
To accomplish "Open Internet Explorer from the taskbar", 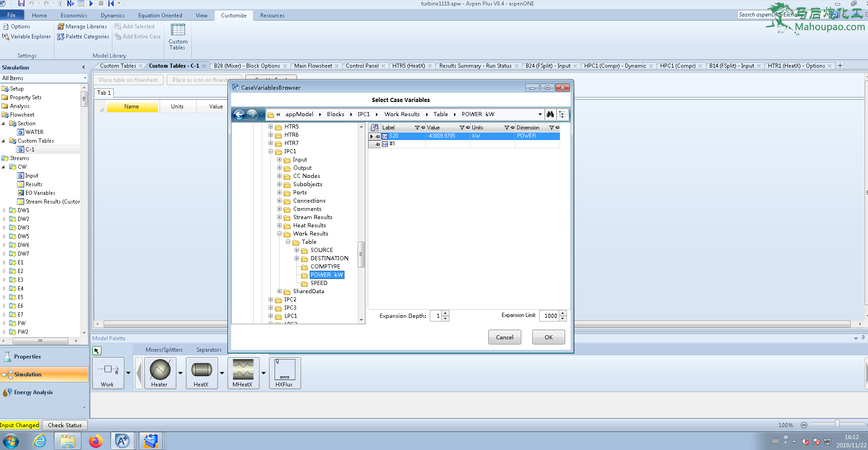I will pos(40,441).
